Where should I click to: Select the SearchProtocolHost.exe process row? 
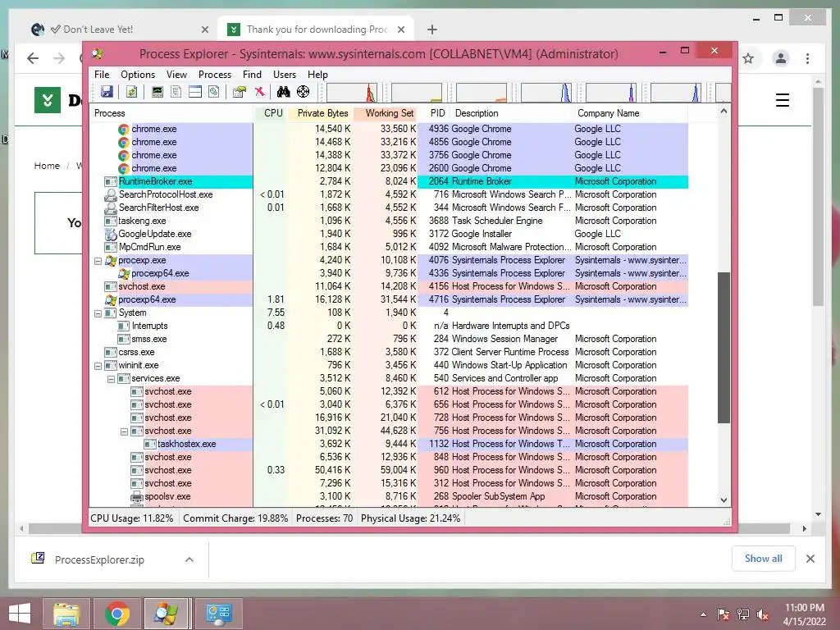pyautogui.click(x=390, y=194)
